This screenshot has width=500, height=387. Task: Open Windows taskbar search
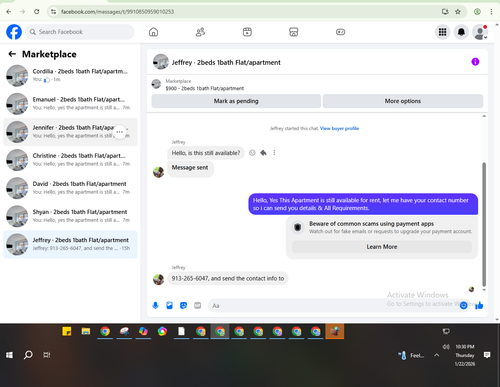[28, 355]
